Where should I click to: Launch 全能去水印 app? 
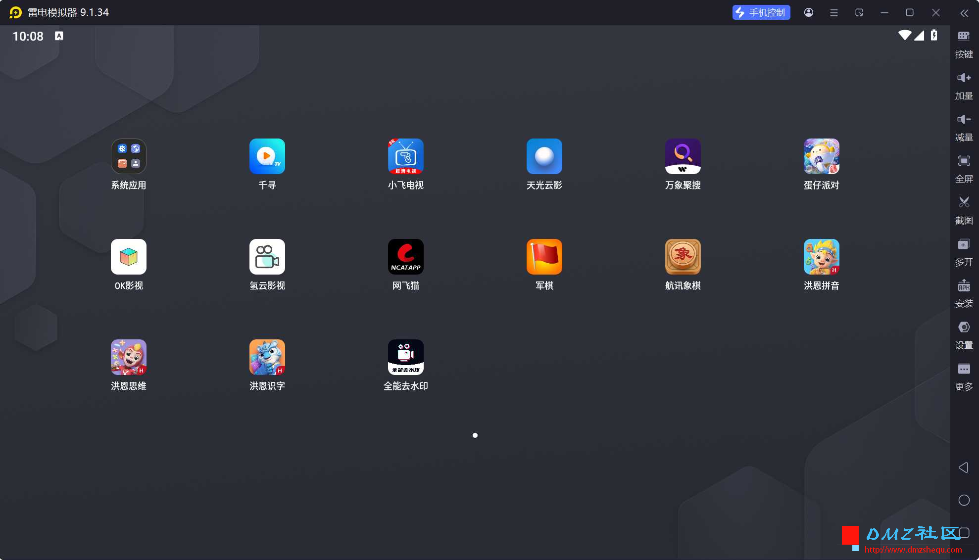(405, 357)
